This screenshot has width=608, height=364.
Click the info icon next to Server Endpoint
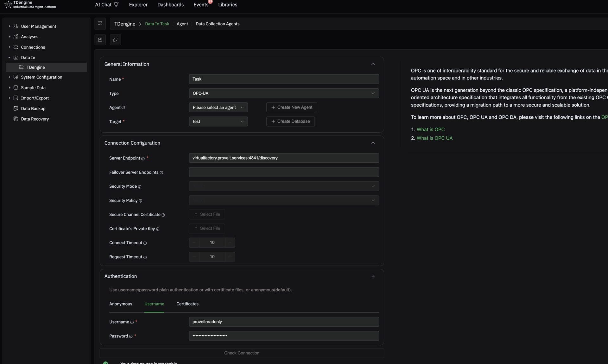tap(143, 159)
